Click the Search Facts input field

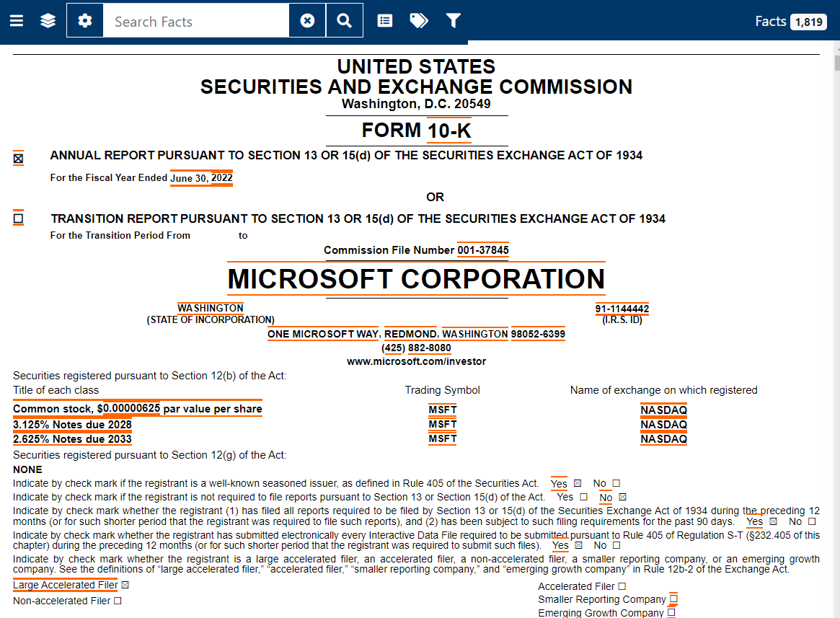click(196, 21)
